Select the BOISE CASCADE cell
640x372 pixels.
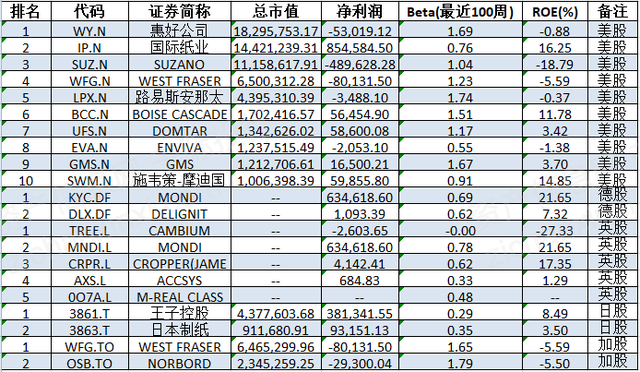click(180, 114)
